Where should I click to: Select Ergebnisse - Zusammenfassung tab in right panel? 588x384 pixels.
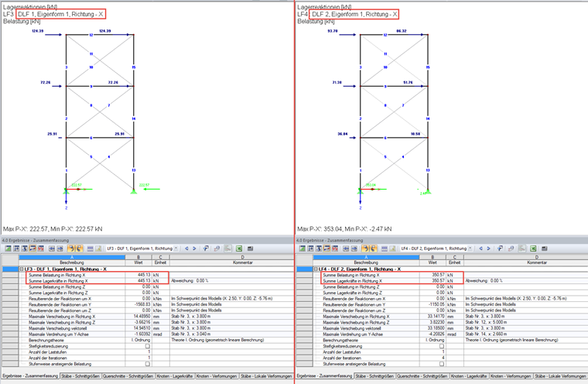(x=325, y=376)
